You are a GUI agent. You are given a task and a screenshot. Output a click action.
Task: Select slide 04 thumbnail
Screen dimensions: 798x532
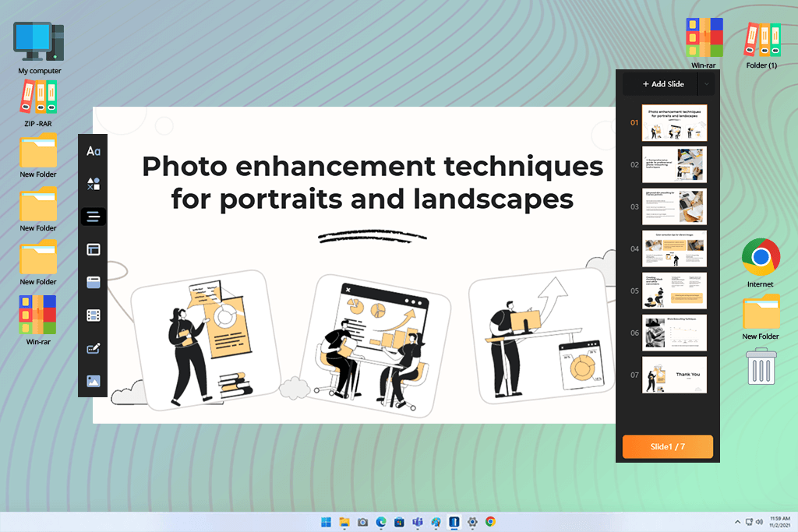[674, 248]
